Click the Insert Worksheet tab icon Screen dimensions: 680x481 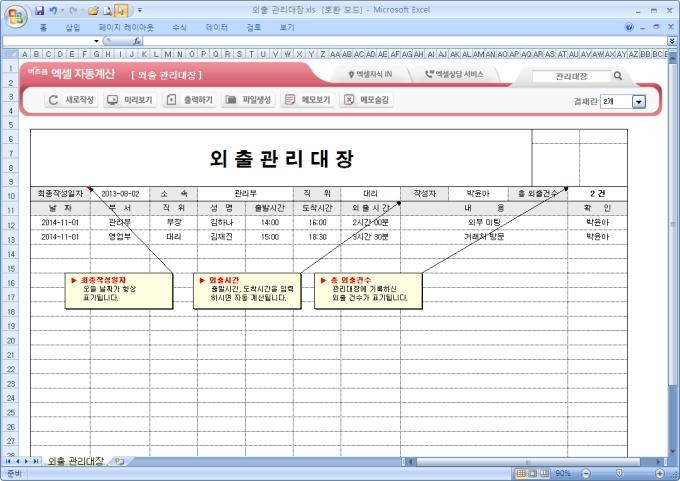[119, 461]
